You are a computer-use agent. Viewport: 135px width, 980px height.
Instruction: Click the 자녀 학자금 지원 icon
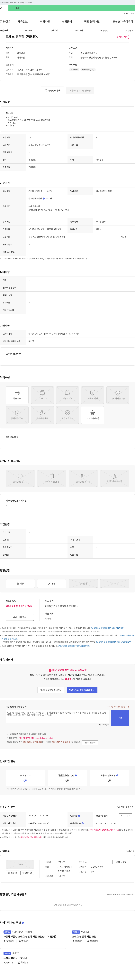coord(118,395)
